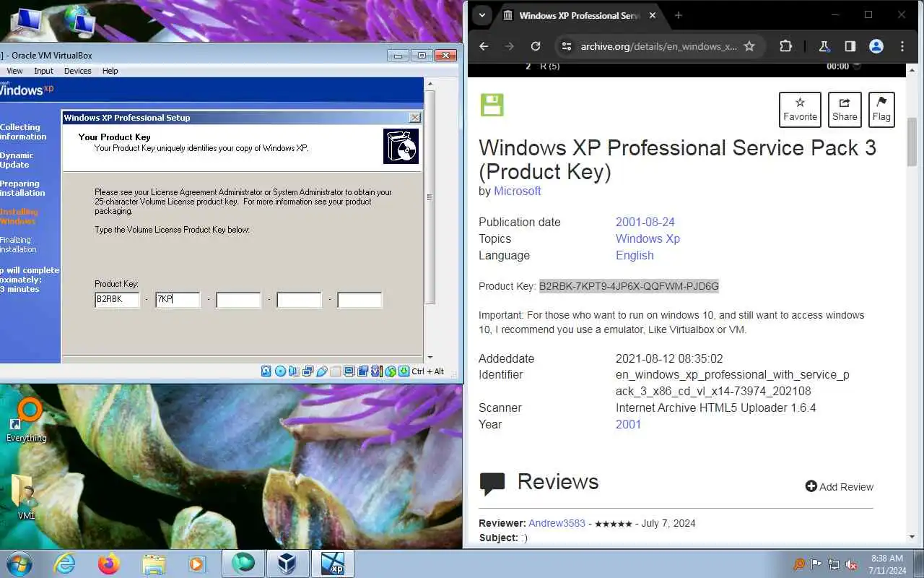This screenshot has width=924, height=578.
Task: Click the hard disk activity icon in VirtualBox status bar
Action: tap(266, 371)
